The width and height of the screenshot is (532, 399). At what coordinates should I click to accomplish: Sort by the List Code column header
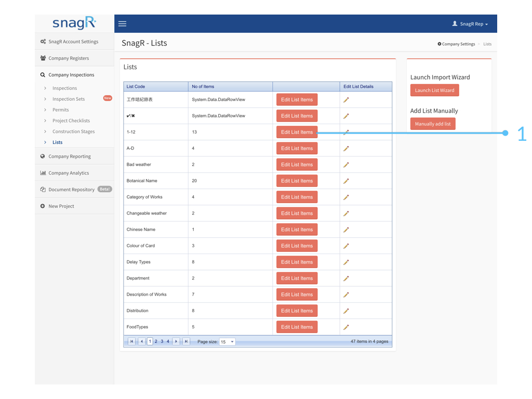tap(136, 87)
